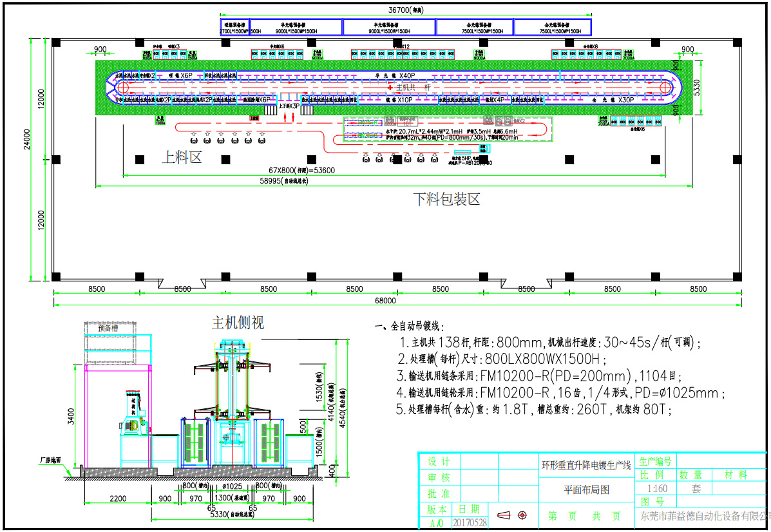Select the 2200 width dimension in side view
Image resolution: width=771 pixels, height=532 pixels.
point(117,498)
